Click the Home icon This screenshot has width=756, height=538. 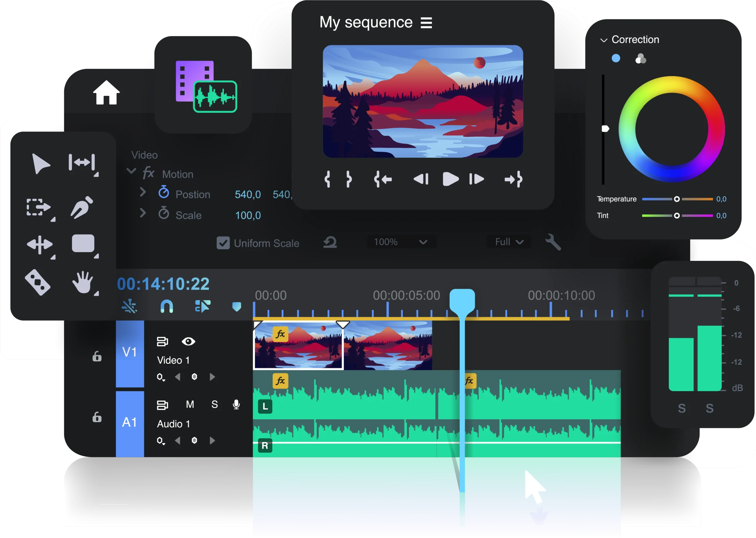pyautogui.click(x=106, y=93)
